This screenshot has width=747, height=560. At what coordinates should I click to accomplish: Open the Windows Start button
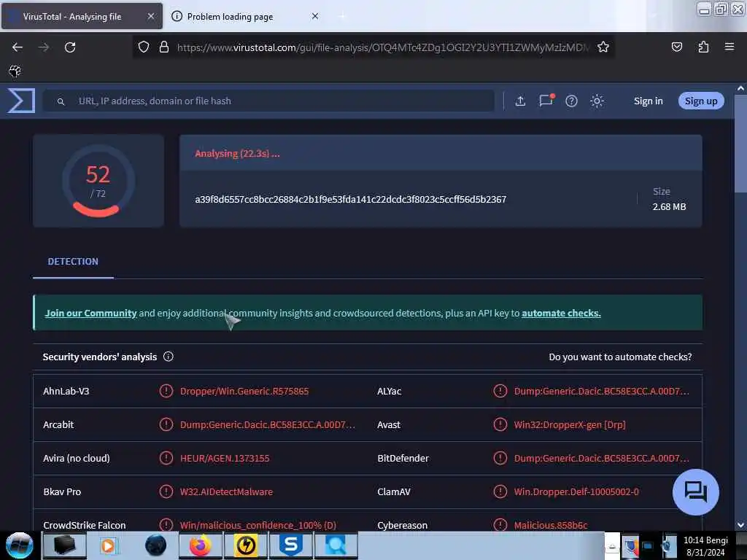[x=19, y=545]
